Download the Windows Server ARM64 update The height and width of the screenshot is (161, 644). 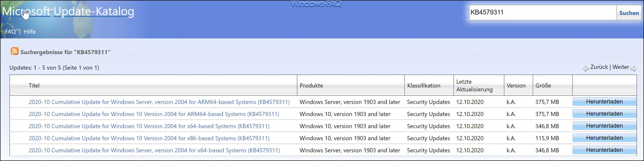click(604, 102)
